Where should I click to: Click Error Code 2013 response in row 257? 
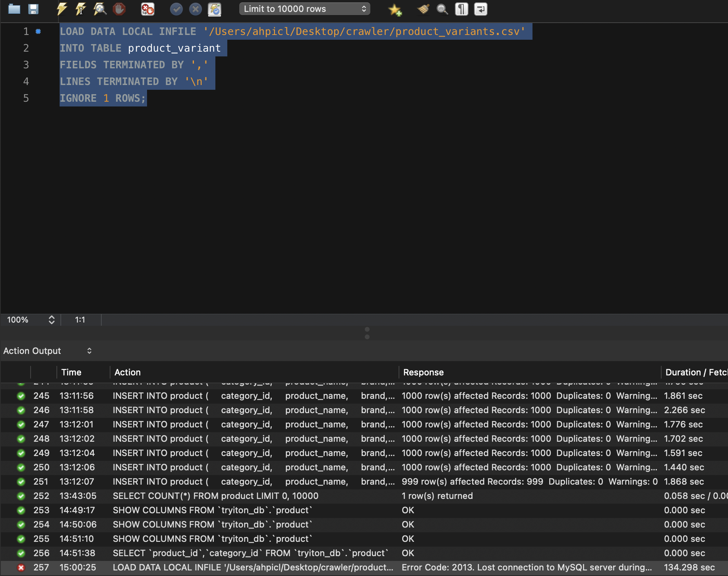click(527, 567)
